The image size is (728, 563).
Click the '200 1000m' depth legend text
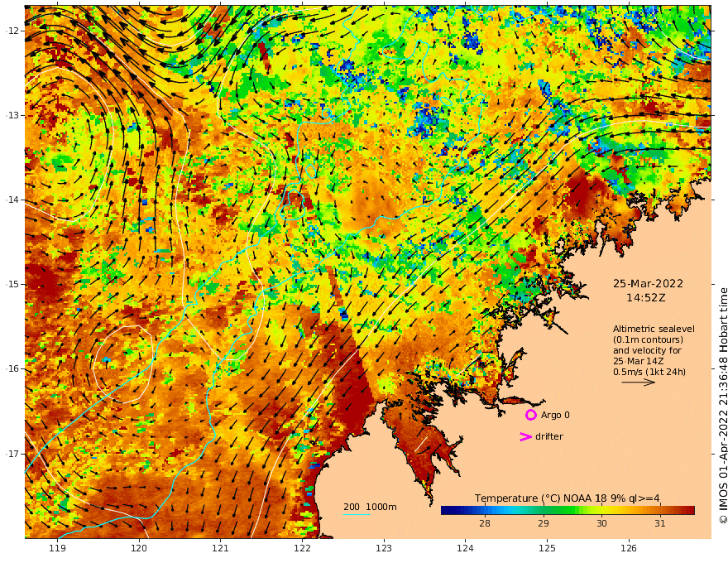tap(370, 507)
